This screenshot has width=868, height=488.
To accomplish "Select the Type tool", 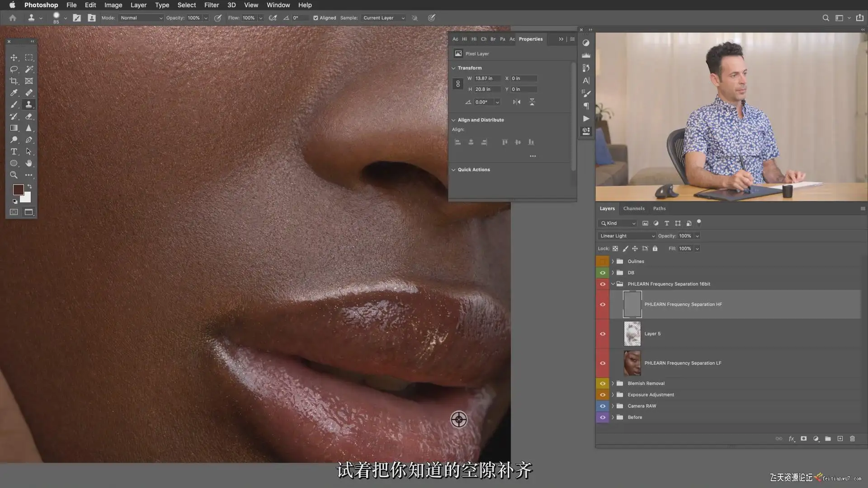I will coord(14,151).
